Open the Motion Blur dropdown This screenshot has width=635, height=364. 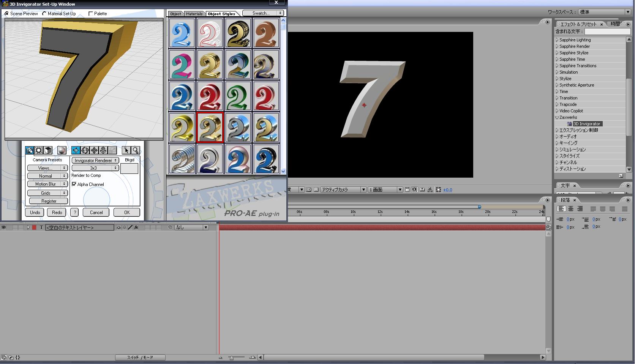click(x=47, y=184)
